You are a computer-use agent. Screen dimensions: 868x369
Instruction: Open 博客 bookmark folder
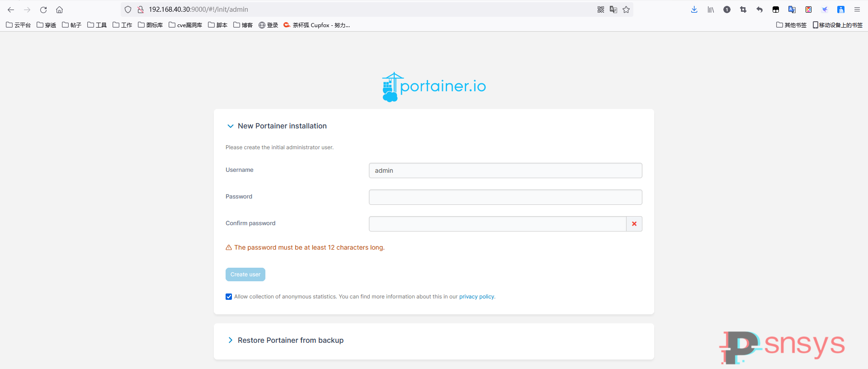pos(243,25)
